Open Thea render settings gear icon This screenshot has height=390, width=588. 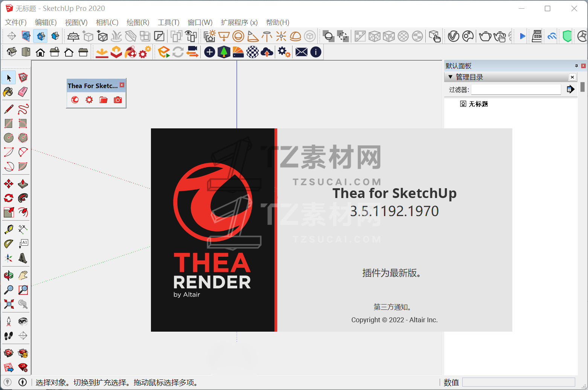click(89, 100)
